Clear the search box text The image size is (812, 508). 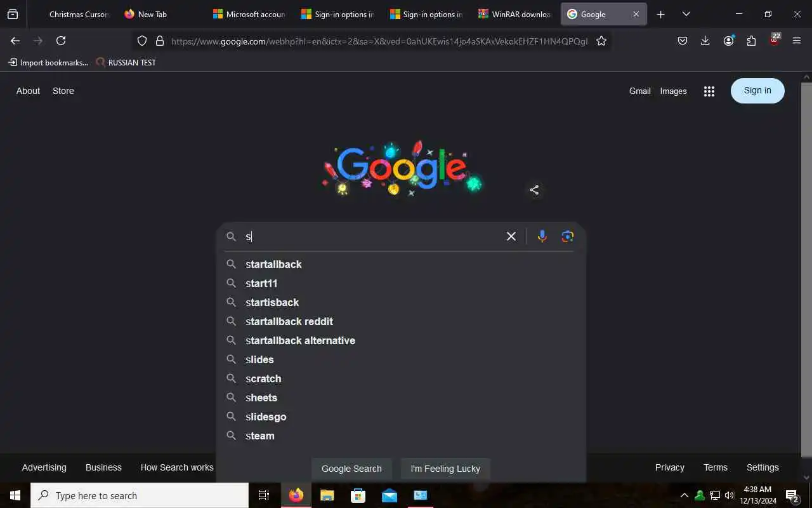tap(511, 236)
